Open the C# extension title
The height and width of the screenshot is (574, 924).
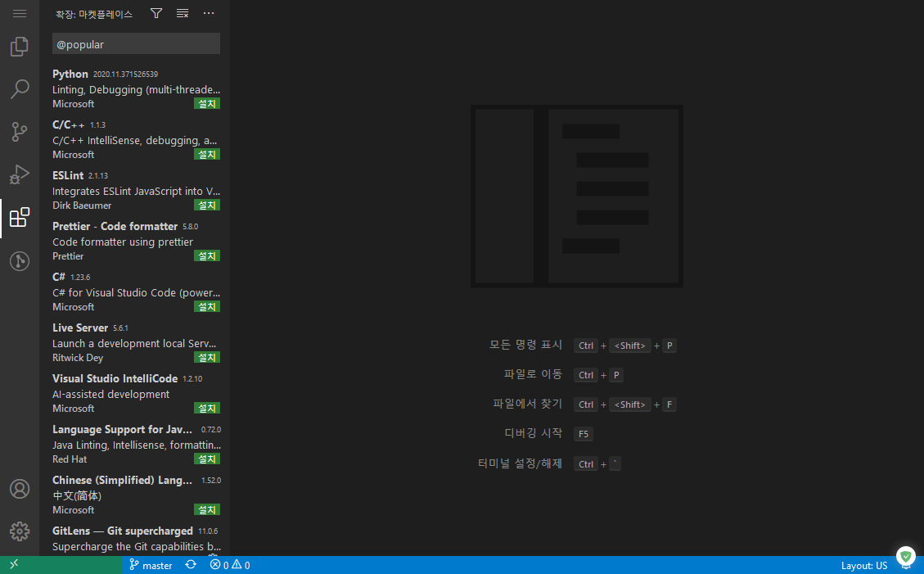coord(59,277)
